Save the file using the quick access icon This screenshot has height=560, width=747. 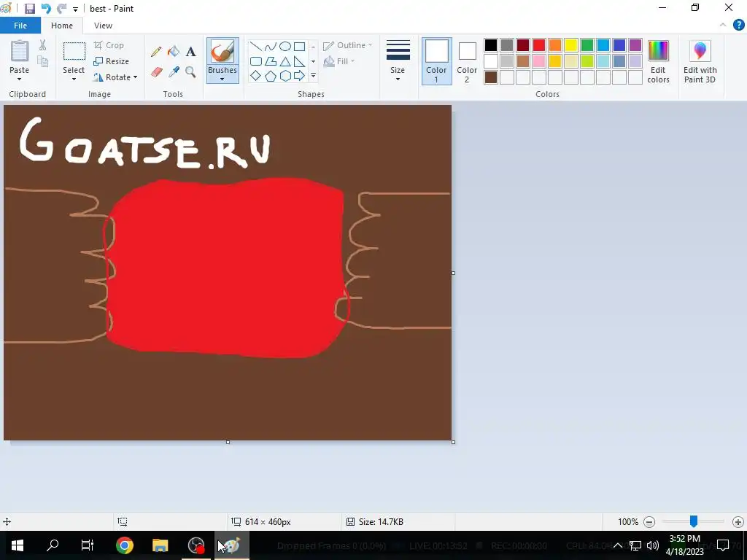pos(29,9)
